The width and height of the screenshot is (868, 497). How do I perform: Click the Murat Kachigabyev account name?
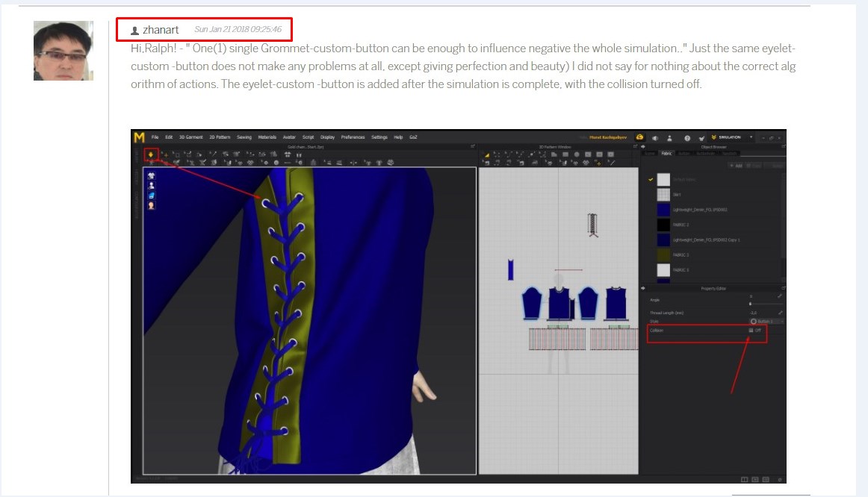(x=608, y=137)
